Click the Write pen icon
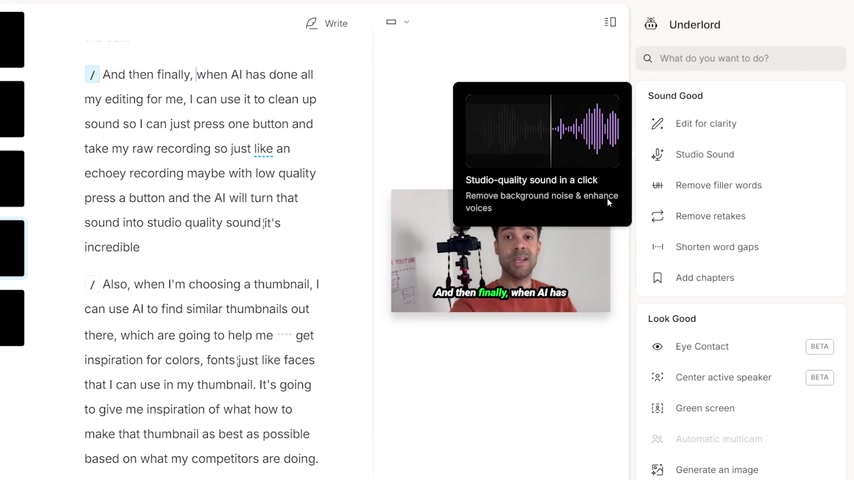 click(x=312, y=23)
